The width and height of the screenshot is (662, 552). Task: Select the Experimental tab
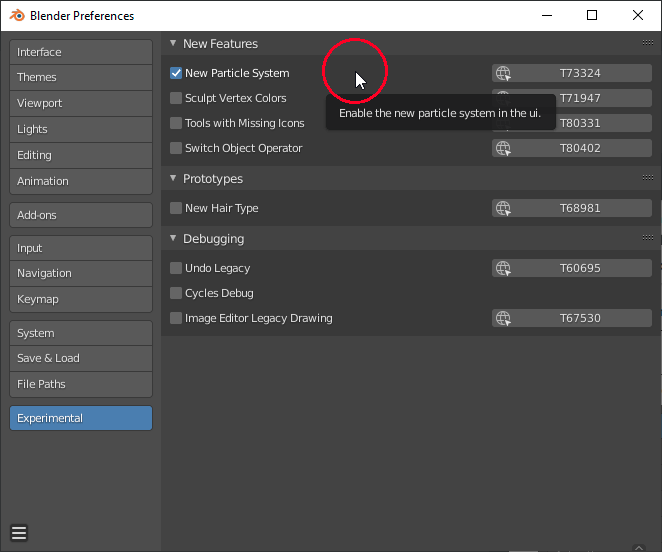point(81,418)
